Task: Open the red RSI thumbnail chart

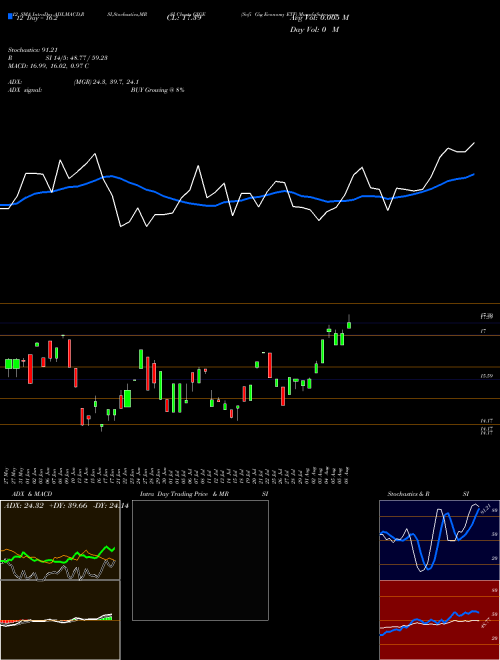Action: 439,620
